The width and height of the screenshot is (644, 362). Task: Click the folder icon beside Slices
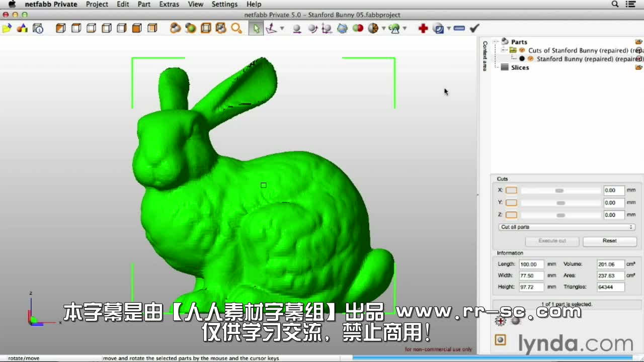click(x=639, y=67)
